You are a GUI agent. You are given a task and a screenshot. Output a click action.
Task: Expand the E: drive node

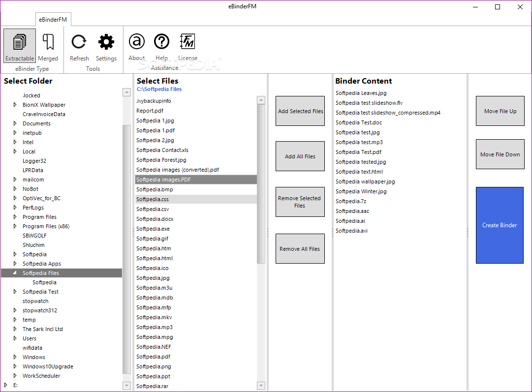click(x=5, y=385)
